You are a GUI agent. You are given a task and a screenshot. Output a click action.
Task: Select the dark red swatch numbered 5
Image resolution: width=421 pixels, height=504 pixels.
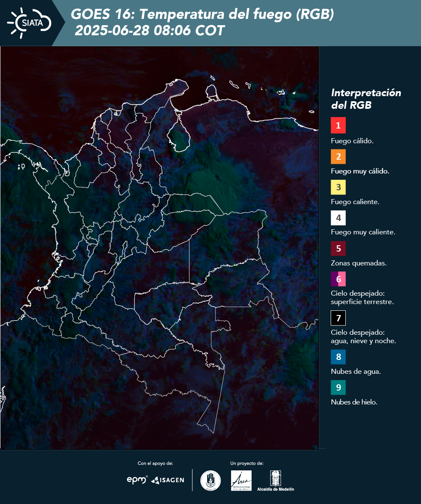tap(338, 248)
